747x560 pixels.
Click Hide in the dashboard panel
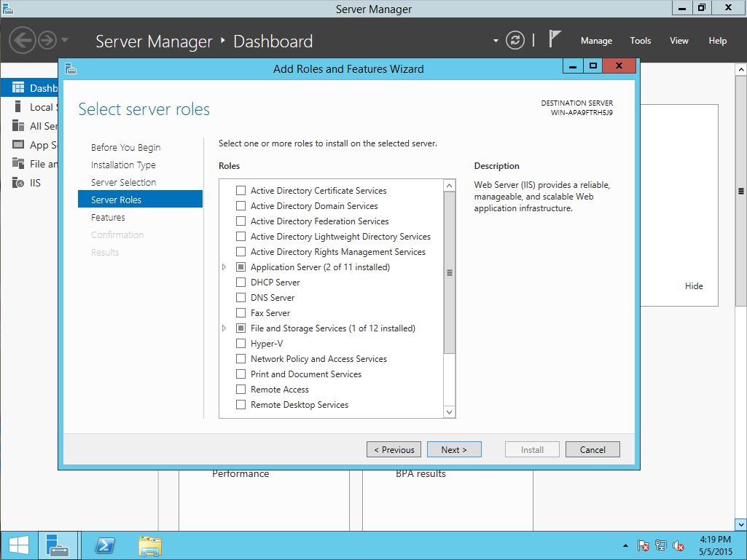point(694,285)
